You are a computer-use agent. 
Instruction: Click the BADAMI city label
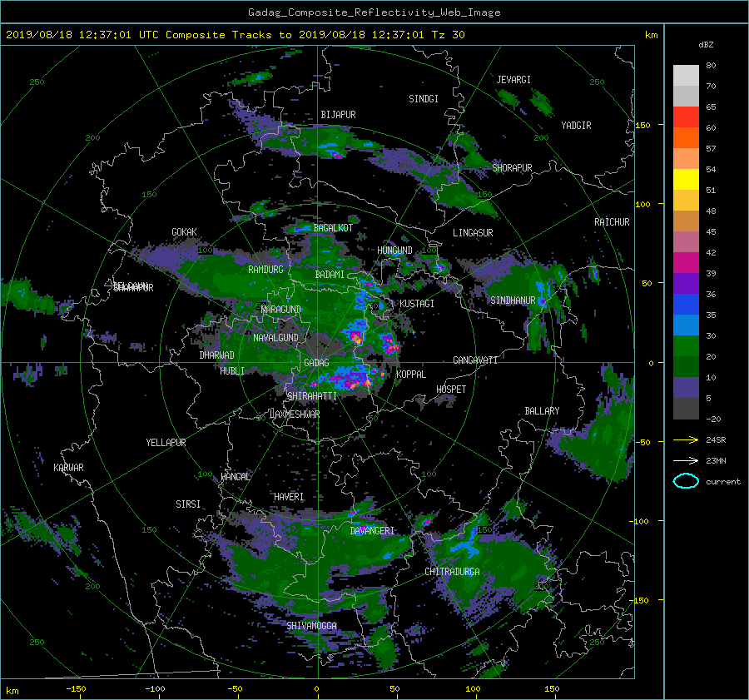330,275
